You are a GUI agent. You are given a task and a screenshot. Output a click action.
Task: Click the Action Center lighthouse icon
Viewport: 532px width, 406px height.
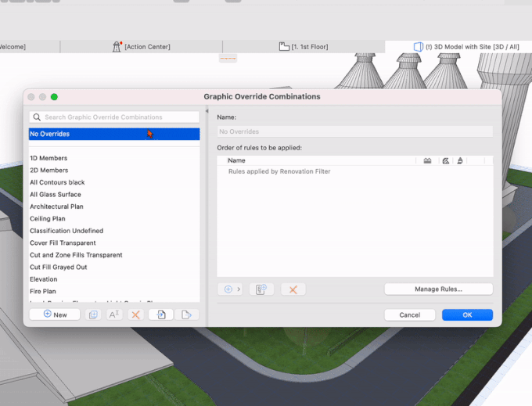[117, 46]
